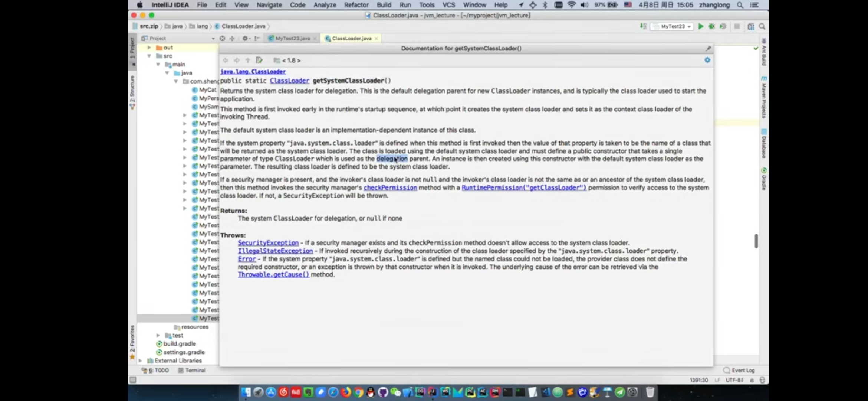The height and width of the screenshot is (401, 868).
Task: Open Project Structure toolbar icon
Action: [x=750, y=26]
